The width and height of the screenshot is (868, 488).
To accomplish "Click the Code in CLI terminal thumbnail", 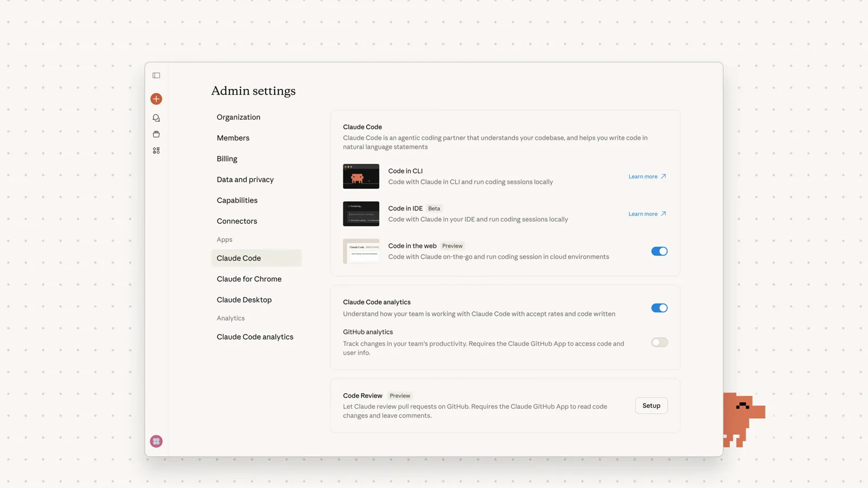I will 361,176.
